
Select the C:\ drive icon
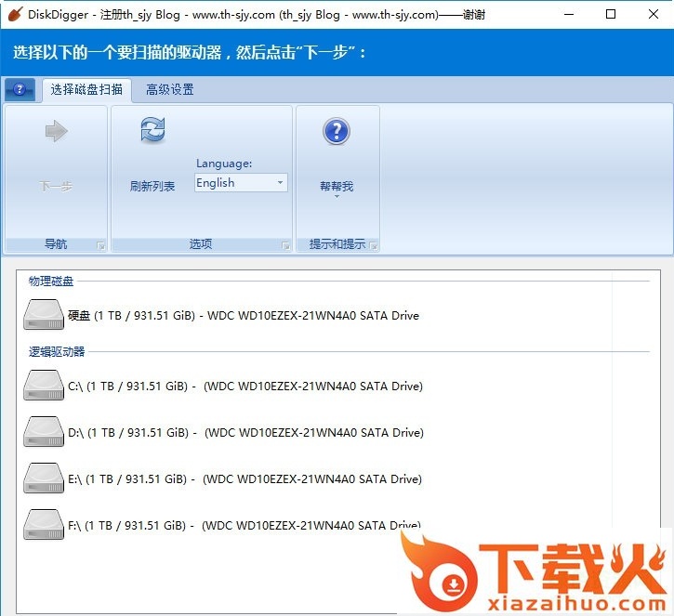[x=44, y=386]
